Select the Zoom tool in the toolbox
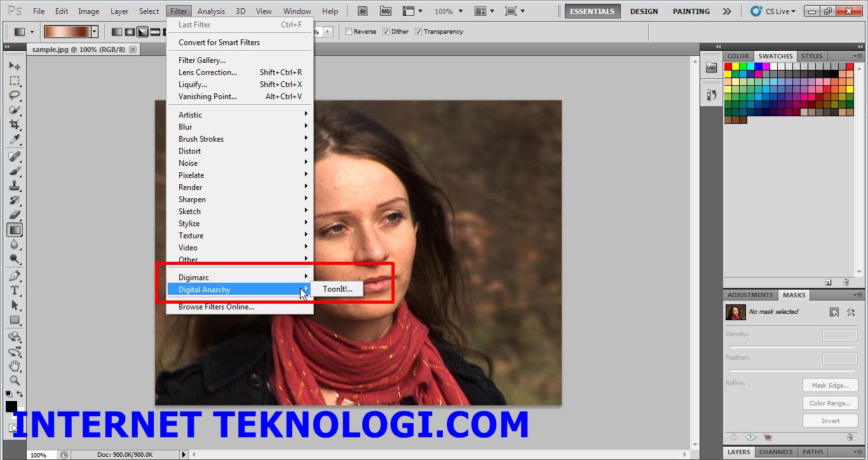868x460 pixels. point(15,381)
